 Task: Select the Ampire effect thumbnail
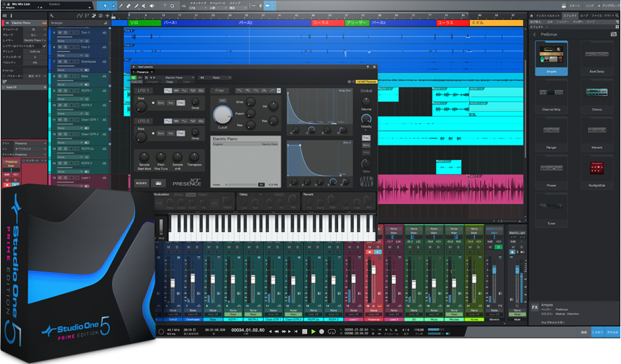[551, 58]
